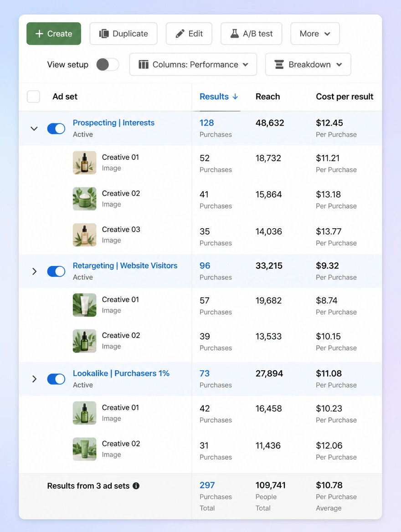Click the 33,215 reach value
The width and height of the screenshot is (401, 532).
pyautogui.click(x=269, y=266)
